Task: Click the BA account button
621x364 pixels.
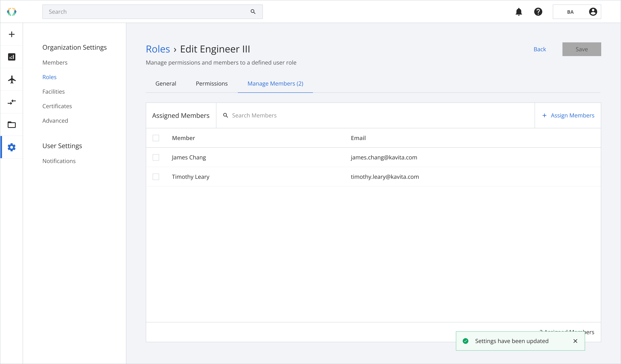Action: point(577,12)
